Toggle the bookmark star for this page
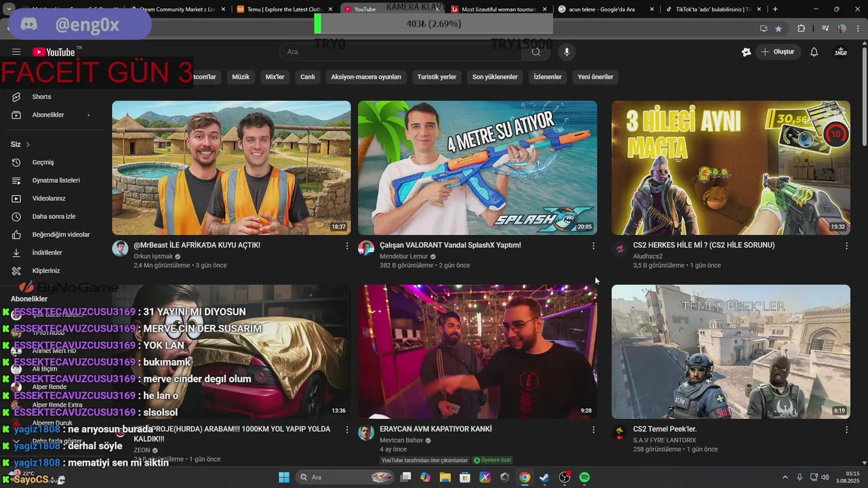 [778, 28]
